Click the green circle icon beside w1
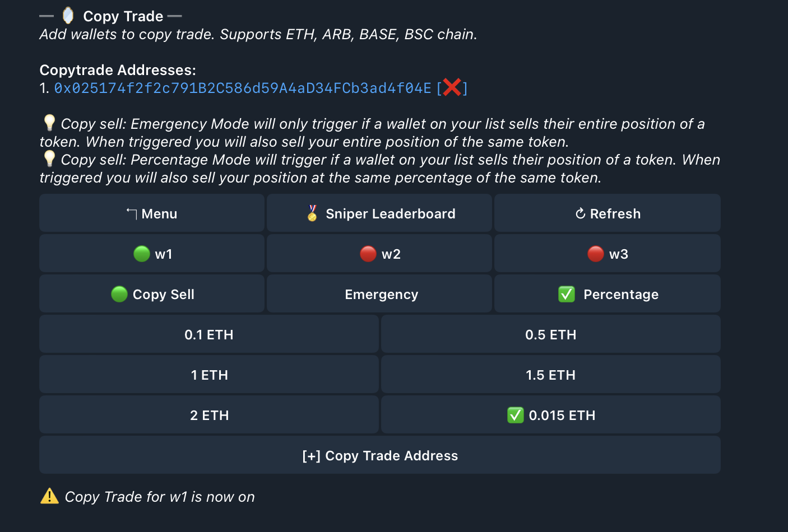788x532 pixels. pyautogui.click(x=142, y=254)
